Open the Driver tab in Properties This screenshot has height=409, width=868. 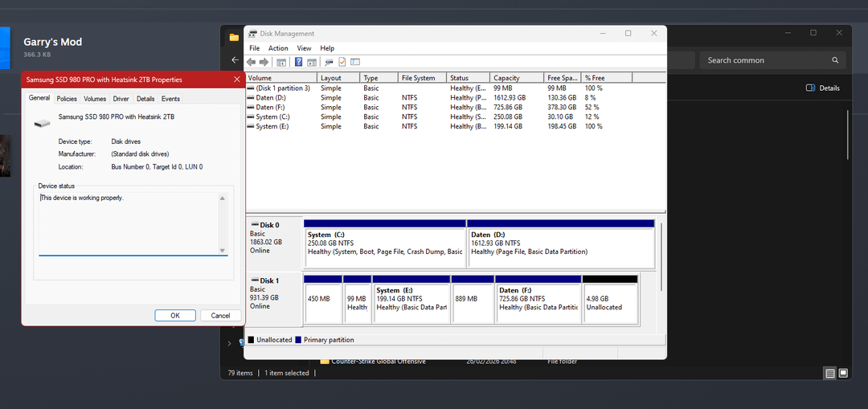pos(121,99)
